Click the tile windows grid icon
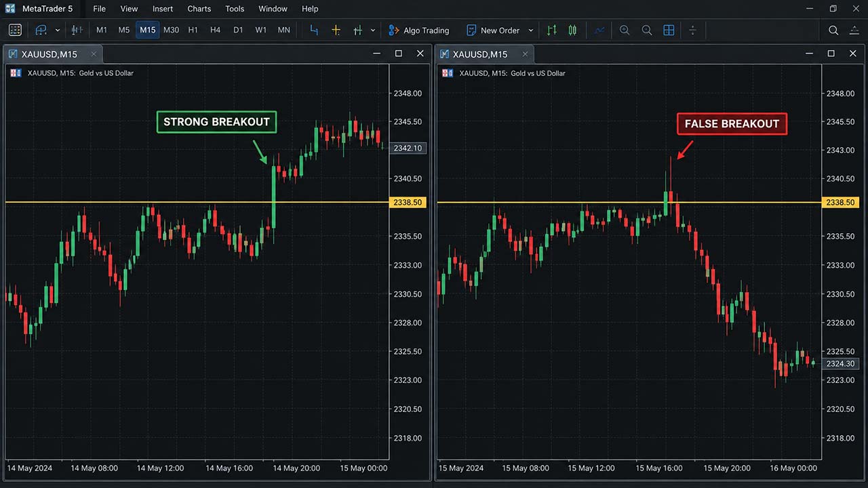The width and height of the screenshot is (868, 488). tap(669, 30)
